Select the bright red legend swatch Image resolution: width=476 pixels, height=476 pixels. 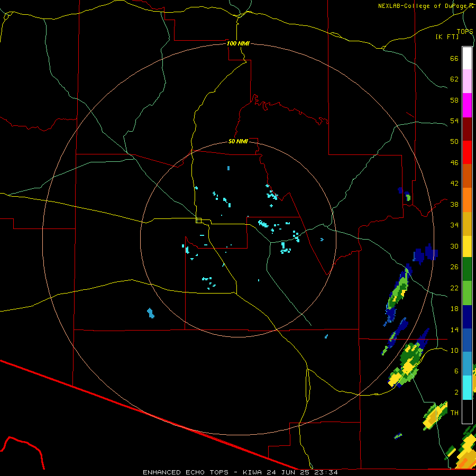467,152
